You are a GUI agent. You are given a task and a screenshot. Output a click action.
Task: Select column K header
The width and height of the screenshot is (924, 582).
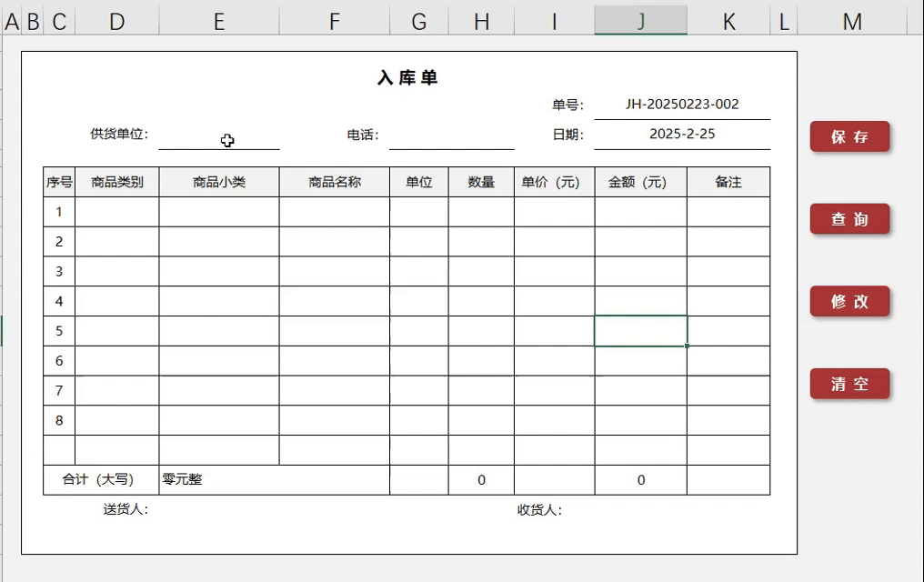pyautogui.click(x=728, y=22)
